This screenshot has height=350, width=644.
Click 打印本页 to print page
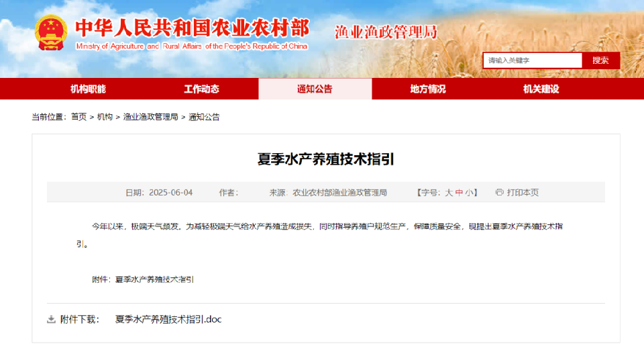[x=523, y=193]
